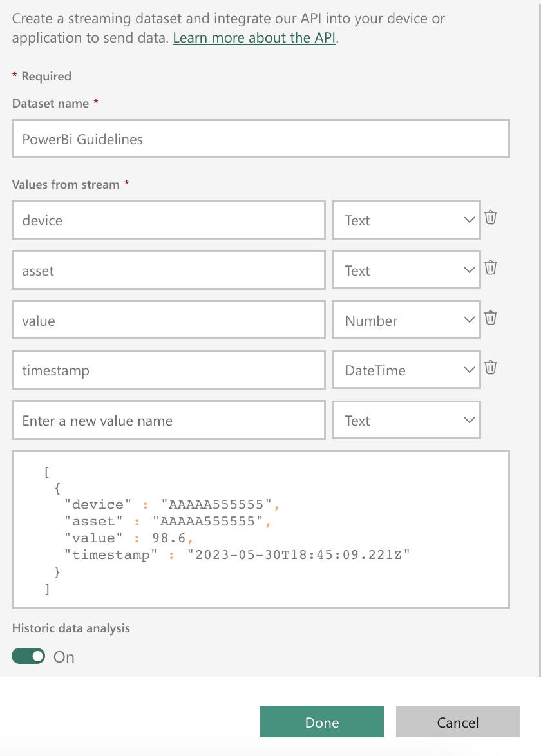Expand the DateTime type dropdown
Screen dimensions: 541x756
pos(406,370)
